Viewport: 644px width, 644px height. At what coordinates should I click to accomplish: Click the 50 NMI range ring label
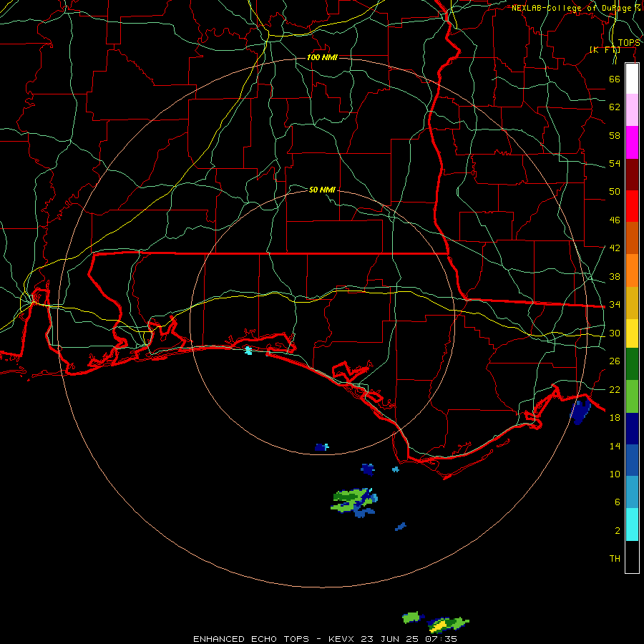pos(322,190)
